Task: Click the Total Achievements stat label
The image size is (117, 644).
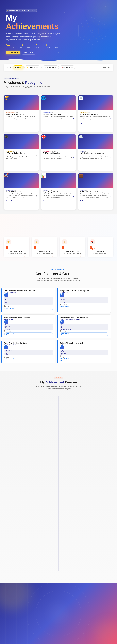Action: coord(16,251)
